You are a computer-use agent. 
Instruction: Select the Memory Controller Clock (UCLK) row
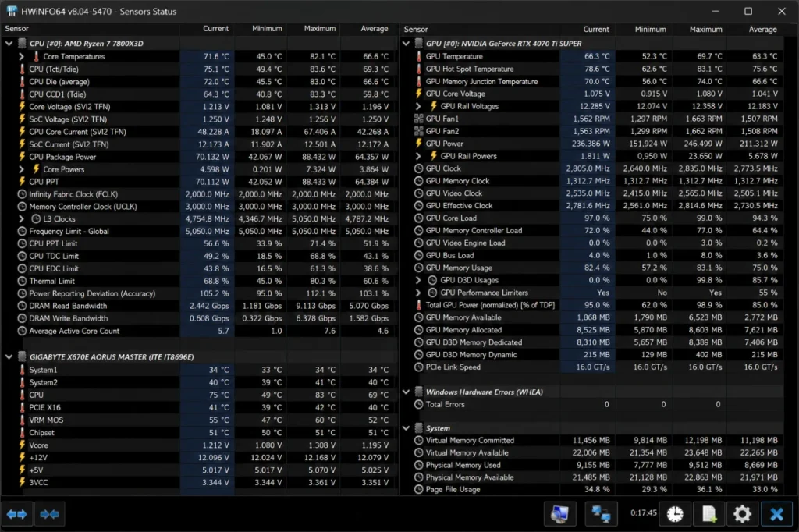tap(200, 207)
